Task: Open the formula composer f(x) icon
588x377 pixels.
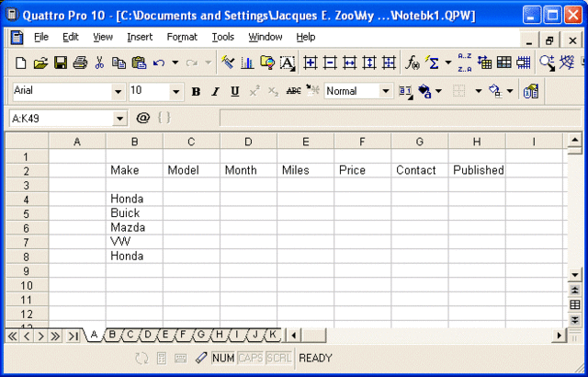Action: [x=413, y=63]
